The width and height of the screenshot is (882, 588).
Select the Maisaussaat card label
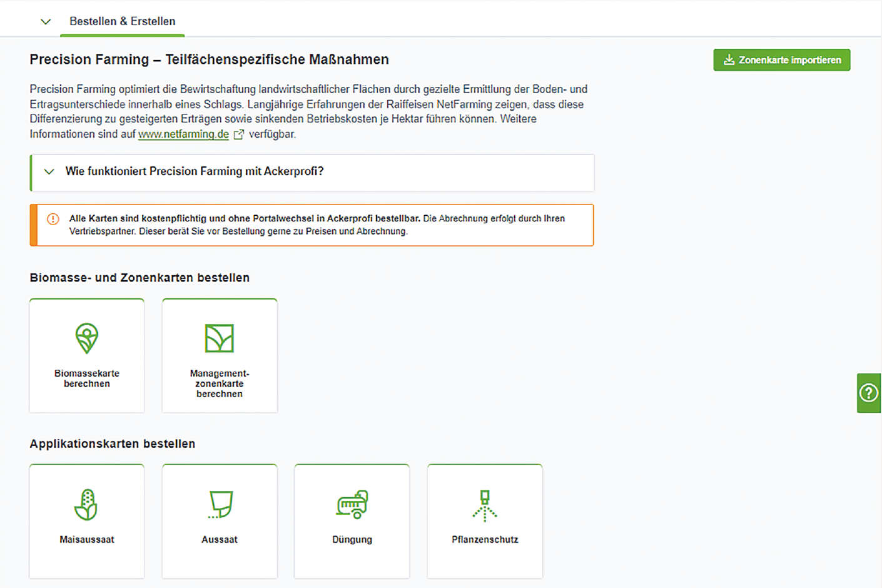tap(87, 539)
